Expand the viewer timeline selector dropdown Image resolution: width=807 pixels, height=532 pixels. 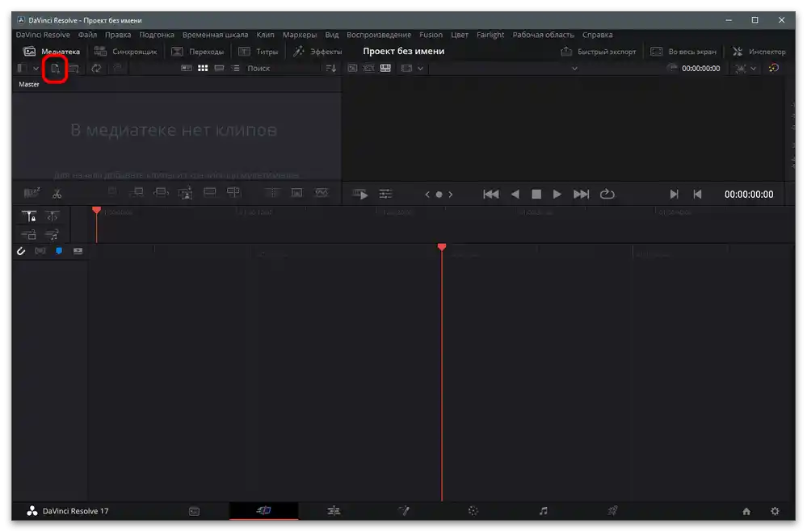(x=575, y=69)
